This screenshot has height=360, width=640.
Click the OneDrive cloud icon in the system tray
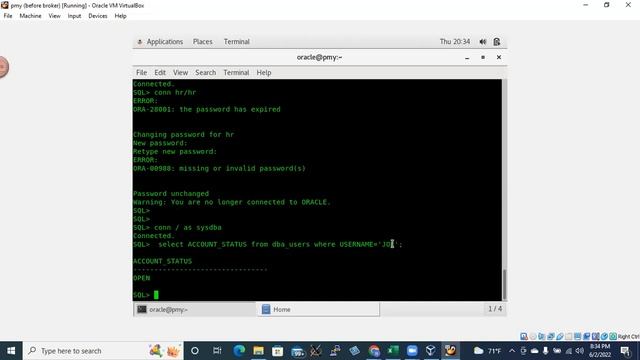point(534,351)
